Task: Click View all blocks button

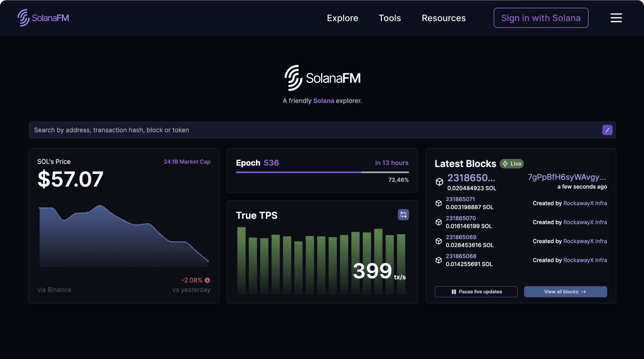Action: point(565,292)
